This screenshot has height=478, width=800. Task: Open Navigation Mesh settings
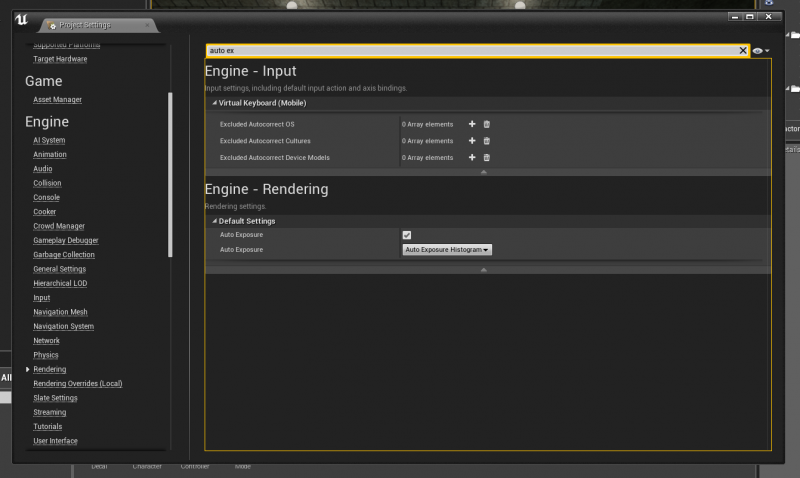60,312
